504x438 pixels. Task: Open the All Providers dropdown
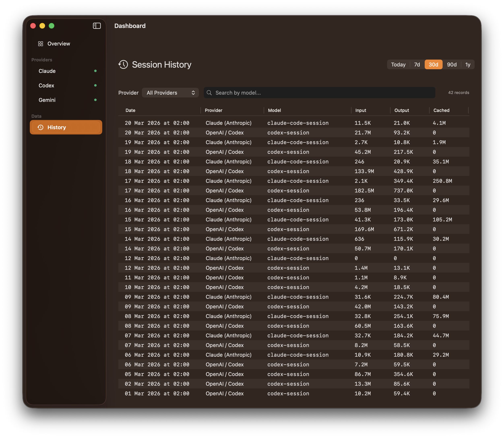170,93
